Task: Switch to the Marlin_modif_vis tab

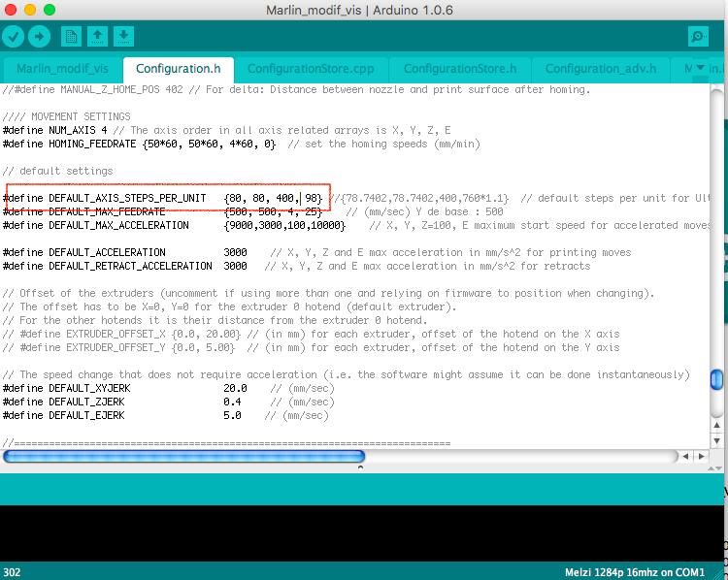Action: pos(62,69)
